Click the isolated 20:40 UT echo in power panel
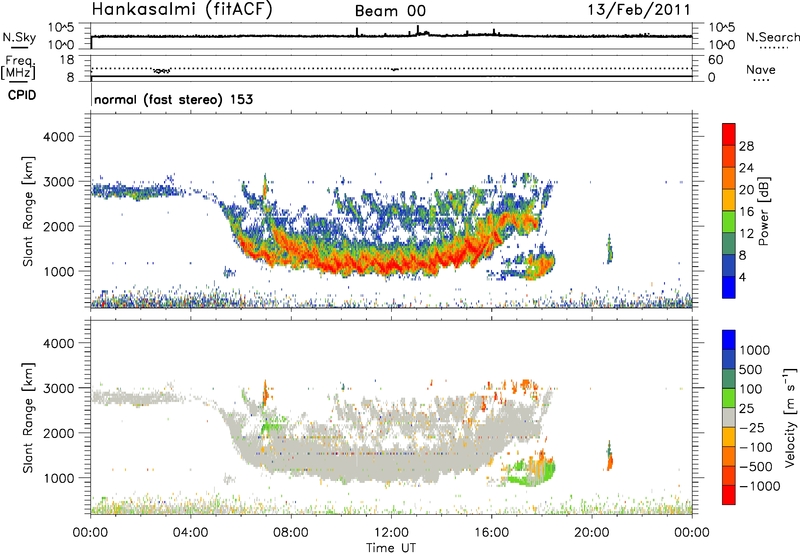Viewport: 800px width, 554px height. click(x=609, y=249)
